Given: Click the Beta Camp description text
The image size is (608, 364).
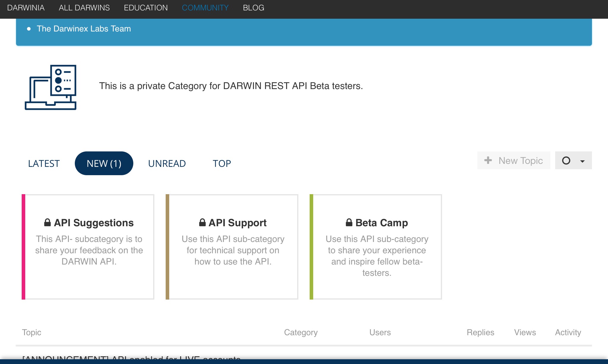Looking at the screenshot, I should pyautogui.click(x=377, y=256).
